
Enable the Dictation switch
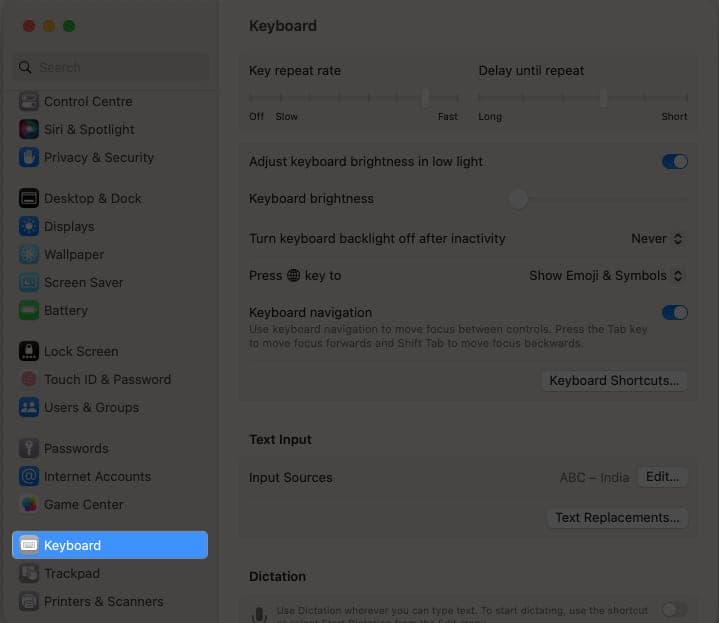click(x=675, y=610)
